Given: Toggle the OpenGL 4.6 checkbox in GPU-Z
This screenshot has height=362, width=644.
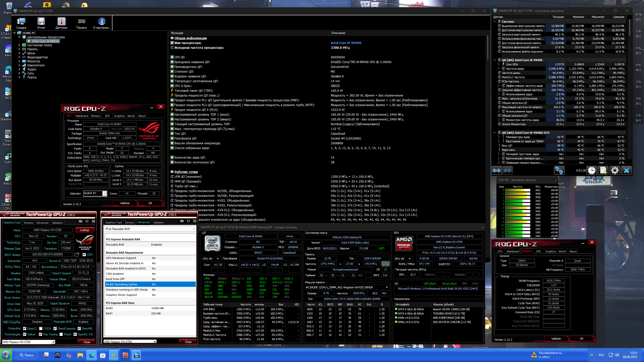Looking at the screenshot, I should [x=75, y=334].
